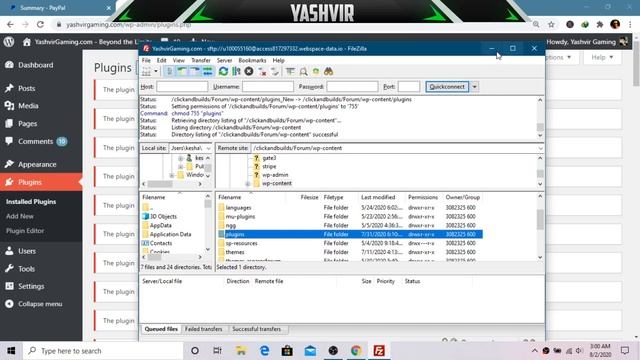Open the View menu in FileZilla
The height and width of the screenshot is (360, 640).
tap(178, 60)
